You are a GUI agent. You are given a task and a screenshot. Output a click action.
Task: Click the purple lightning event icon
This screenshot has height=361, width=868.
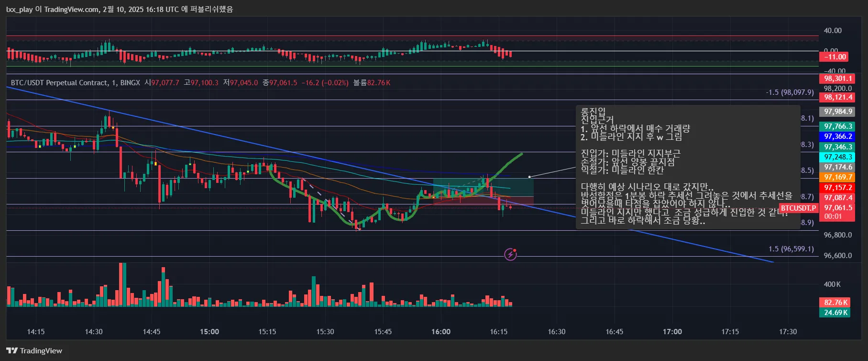coord(510,254)
